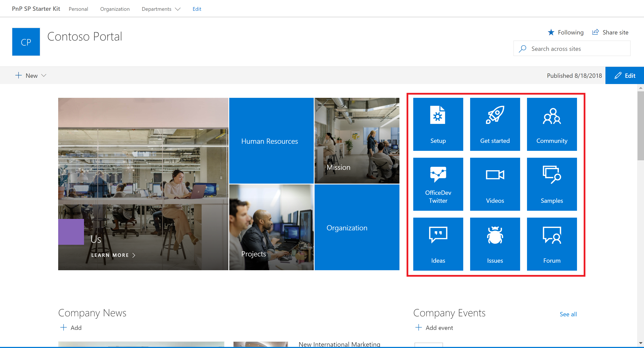Screen dimensions: 644x348
Task: Open the Samples tile
Action: 552,184
